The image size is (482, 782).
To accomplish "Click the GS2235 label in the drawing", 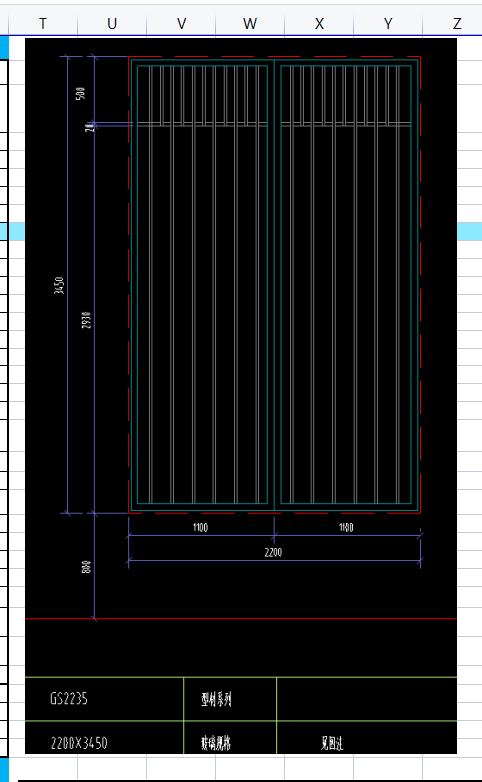I will [69, 699].
